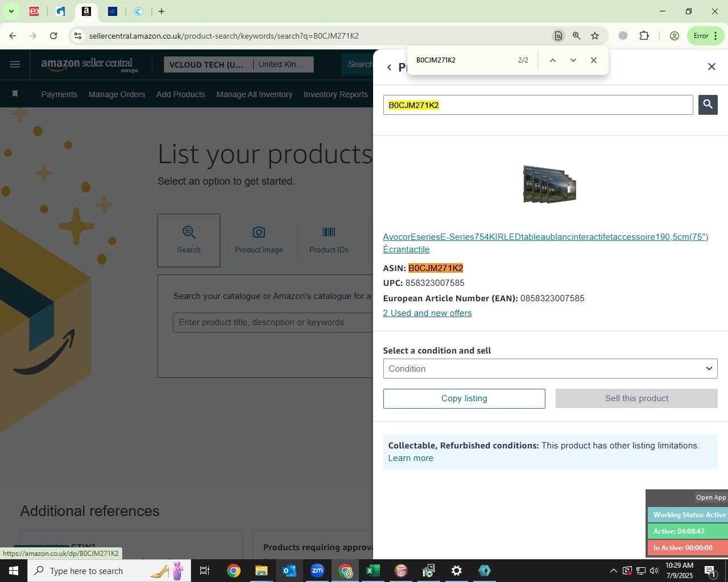728x582 pixels.
Task: Open File Explorer from taskbar
Action: (x=261, y=571)
